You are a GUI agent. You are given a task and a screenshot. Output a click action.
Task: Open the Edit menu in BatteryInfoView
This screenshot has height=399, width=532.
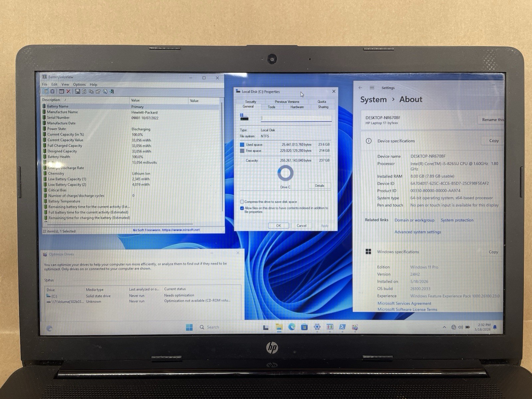54,84
